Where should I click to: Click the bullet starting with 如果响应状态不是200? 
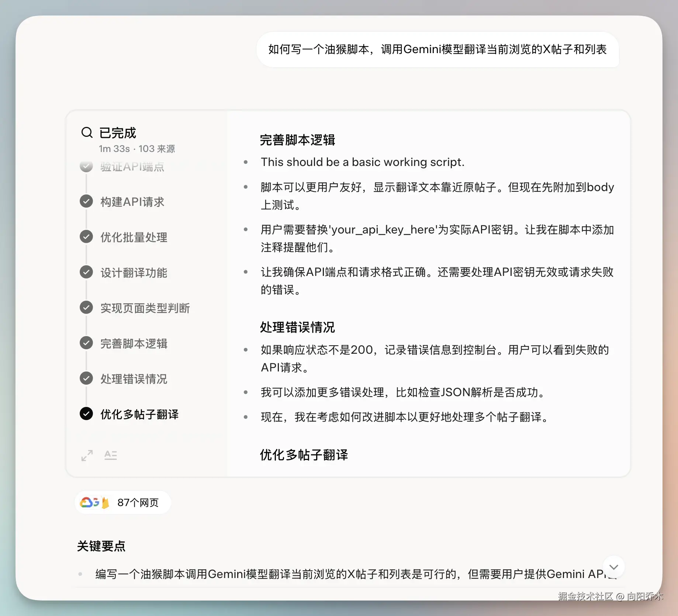point(435,359)
